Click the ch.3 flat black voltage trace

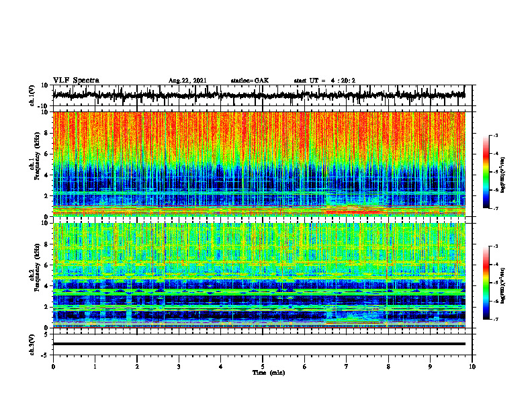click(259, 344)
